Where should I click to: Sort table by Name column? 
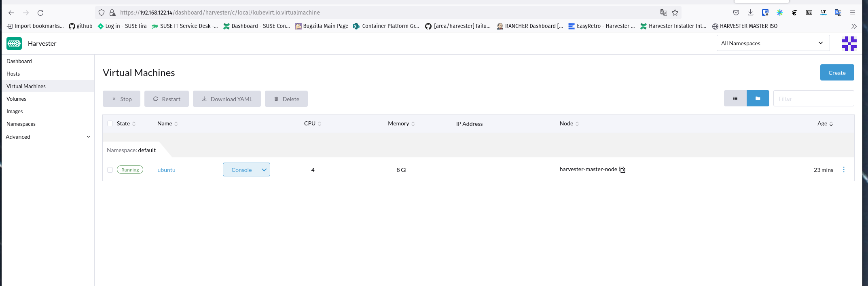pos(167,123)
